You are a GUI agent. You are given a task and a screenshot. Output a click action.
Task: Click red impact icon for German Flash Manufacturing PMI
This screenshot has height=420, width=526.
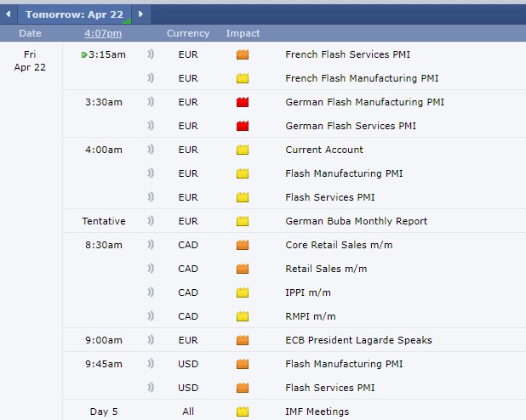click(243, 102)
